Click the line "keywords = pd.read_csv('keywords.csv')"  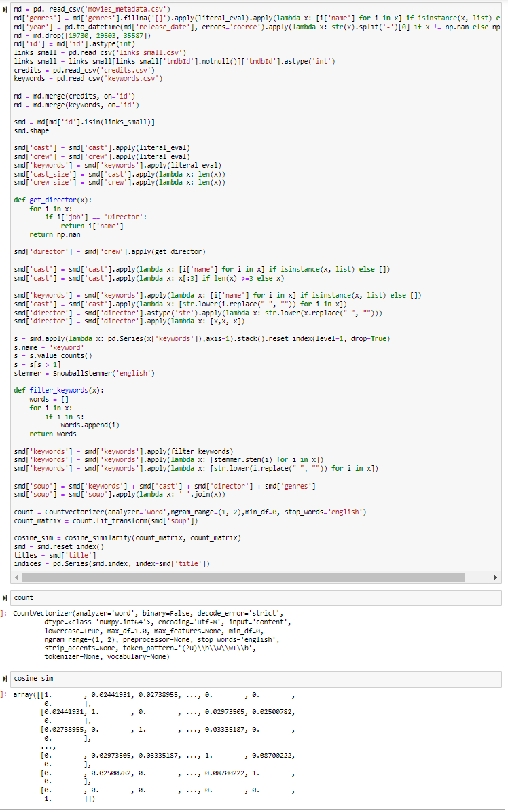88,79
